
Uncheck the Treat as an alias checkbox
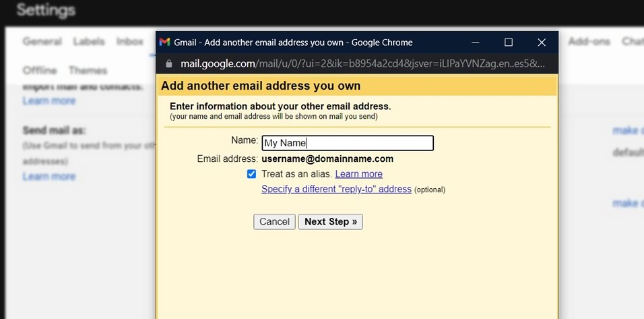coord(251,174)
